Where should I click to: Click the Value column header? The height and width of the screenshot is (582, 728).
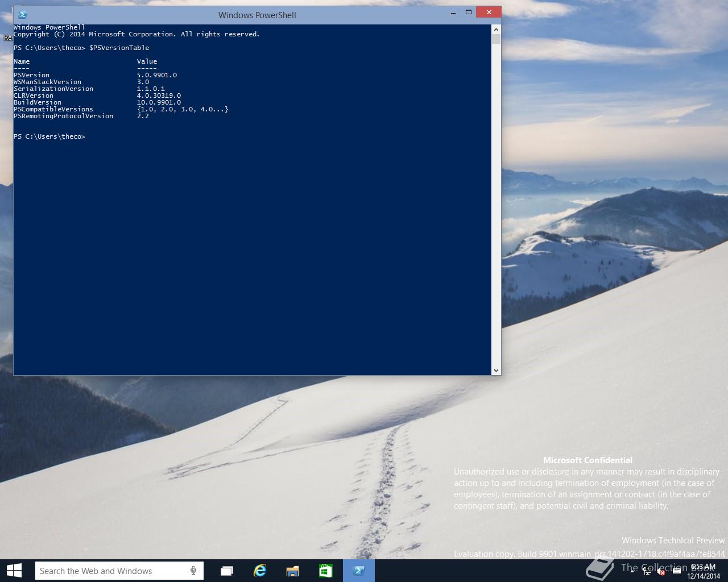pos(147,61)
